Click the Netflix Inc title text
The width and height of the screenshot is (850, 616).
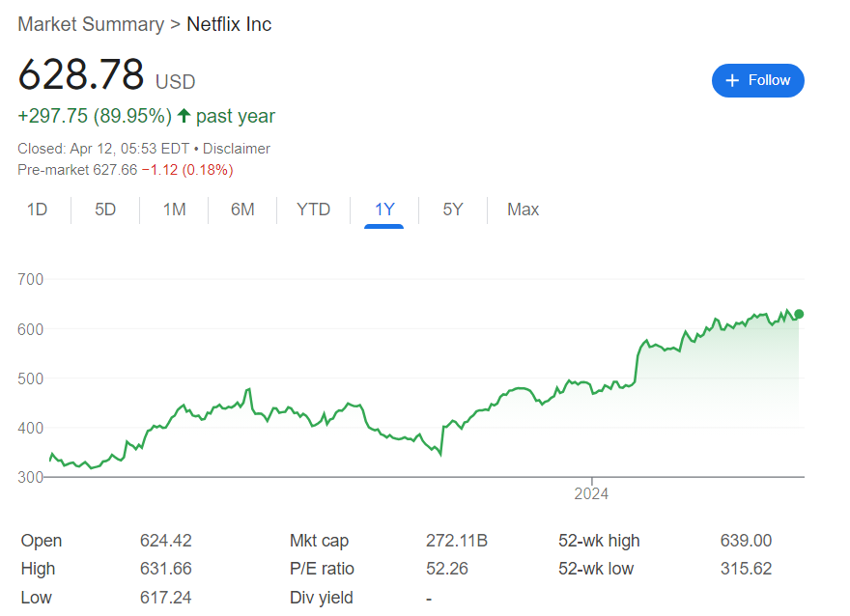coord(229,24)
